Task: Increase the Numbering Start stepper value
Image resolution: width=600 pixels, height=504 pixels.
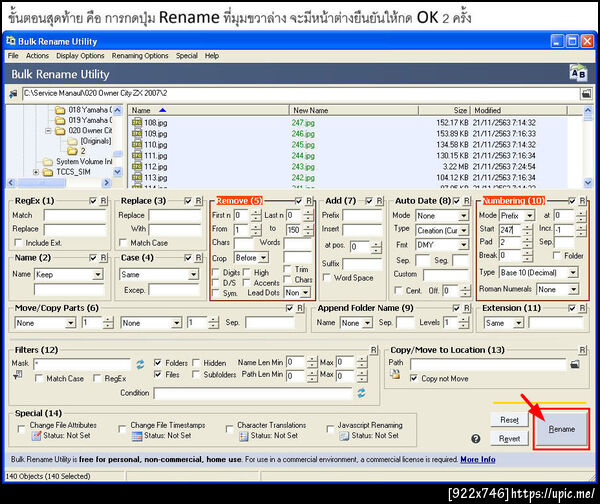Action: [527, 227]
